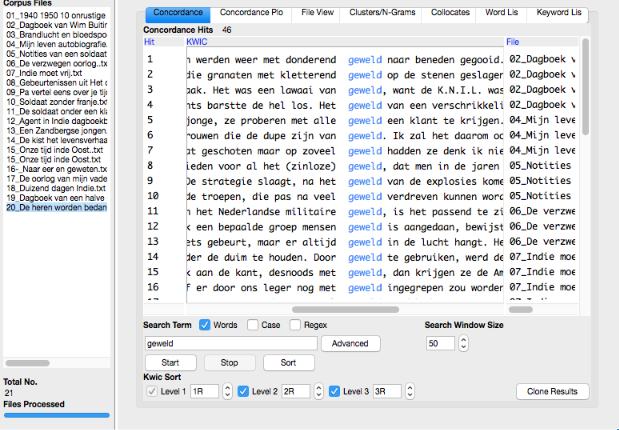Click the Files Processed progress bar
The image size is (619, 430).
(x=56, y=415)
